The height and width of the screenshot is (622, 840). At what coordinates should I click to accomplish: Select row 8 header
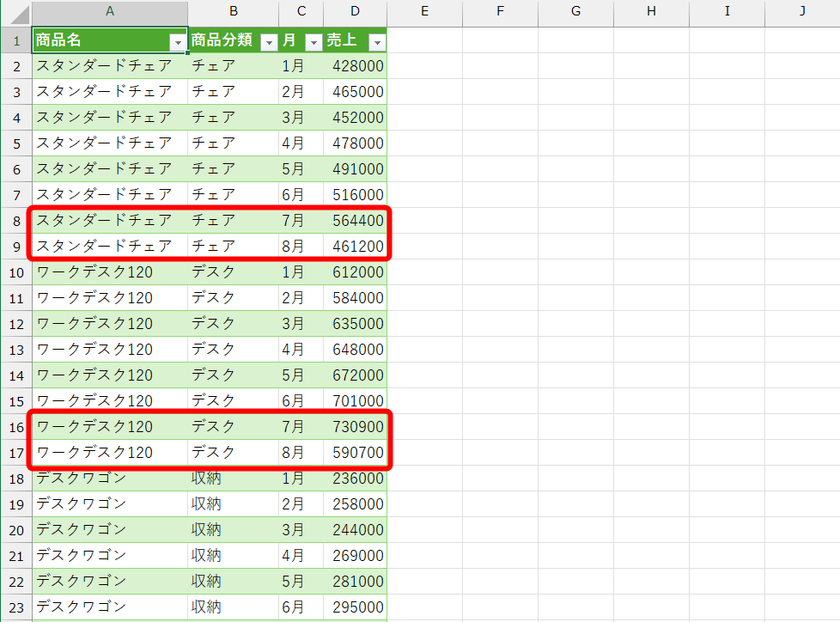click(16, 221)
